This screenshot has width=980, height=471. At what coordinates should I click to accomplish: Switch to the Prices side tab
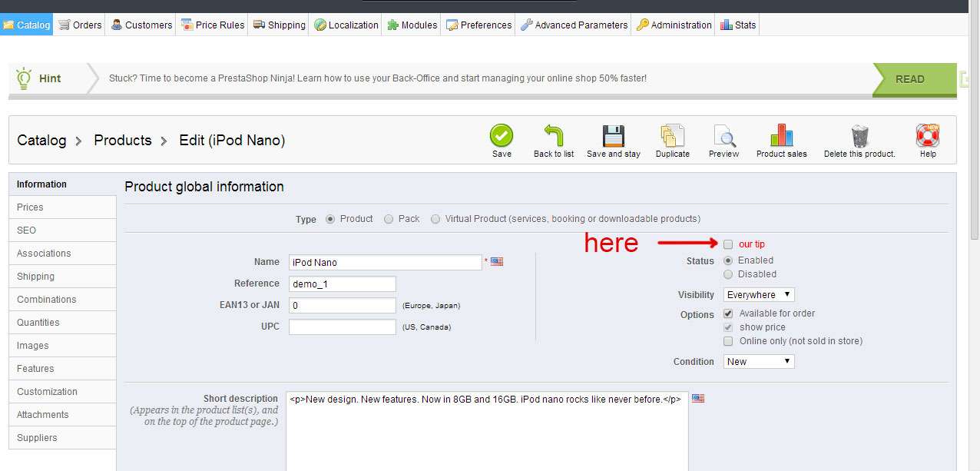point(62,207)
